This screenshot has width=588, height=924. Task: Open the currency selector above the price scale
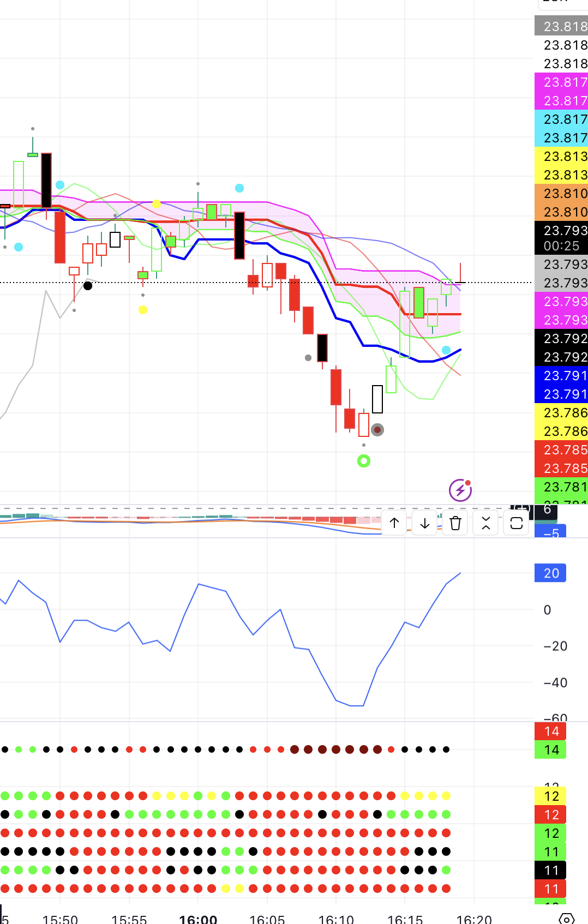[x=562, y=3]
